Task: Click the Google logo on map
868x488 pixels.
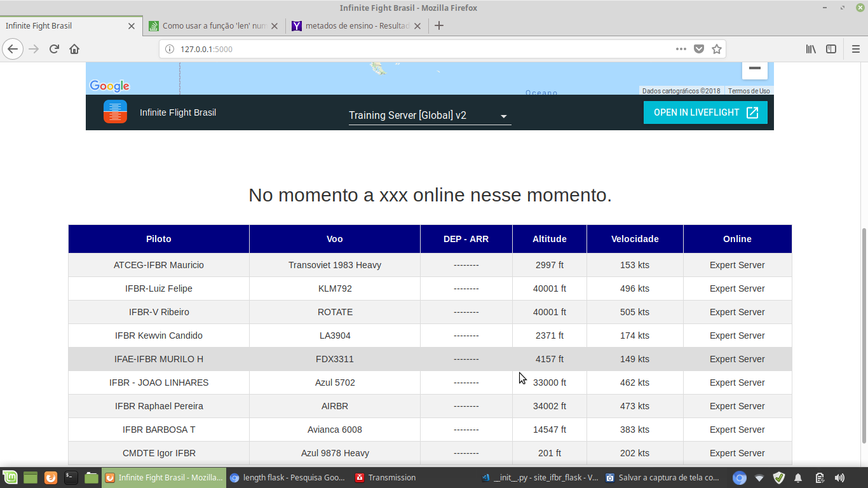Action: pyautogui.click(x=109, y=86)
